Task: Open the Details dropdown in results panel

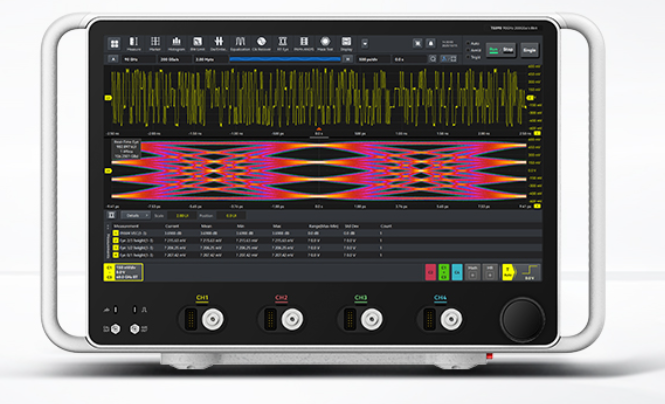Action: coord(133,214)
